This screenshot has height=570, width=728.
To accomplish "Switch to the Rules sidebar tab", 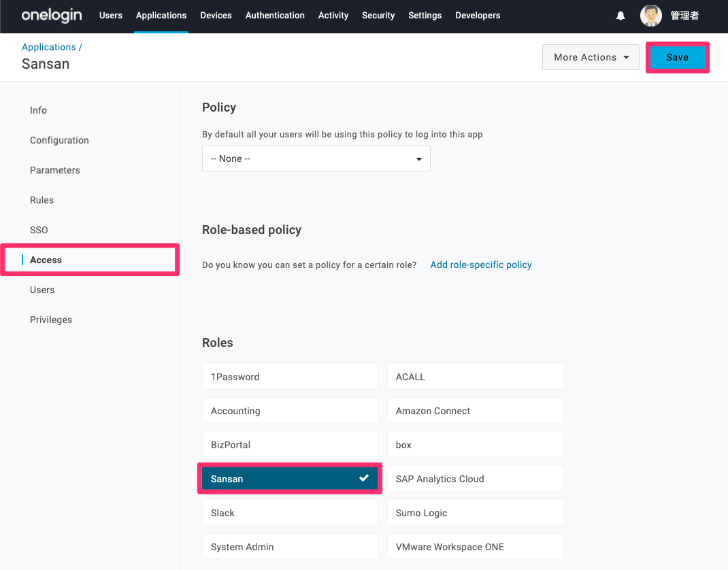I will point(42,200).
